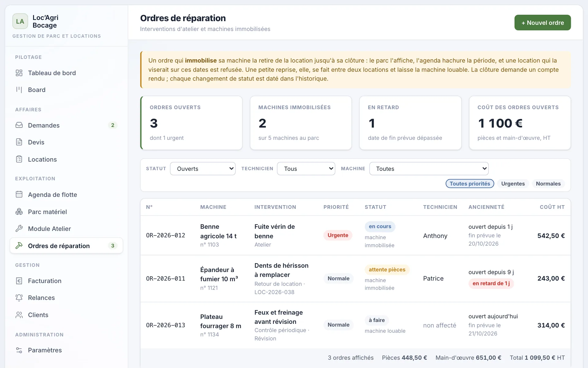Image resolution: width=588 pixels, height=368 pixels.
Task: Click the Machines immobilisées summary card
Action: (301, 123)
